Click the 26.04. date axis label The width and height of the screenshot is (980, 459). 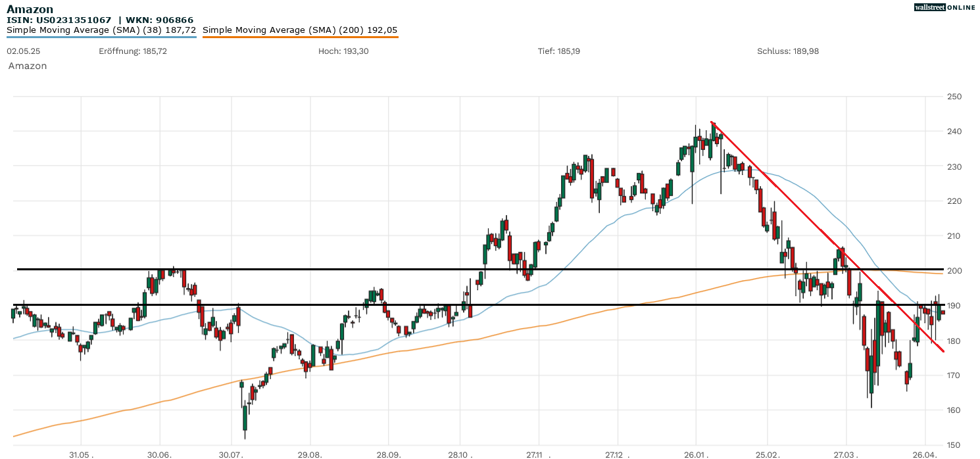click(x=925, y=454)
